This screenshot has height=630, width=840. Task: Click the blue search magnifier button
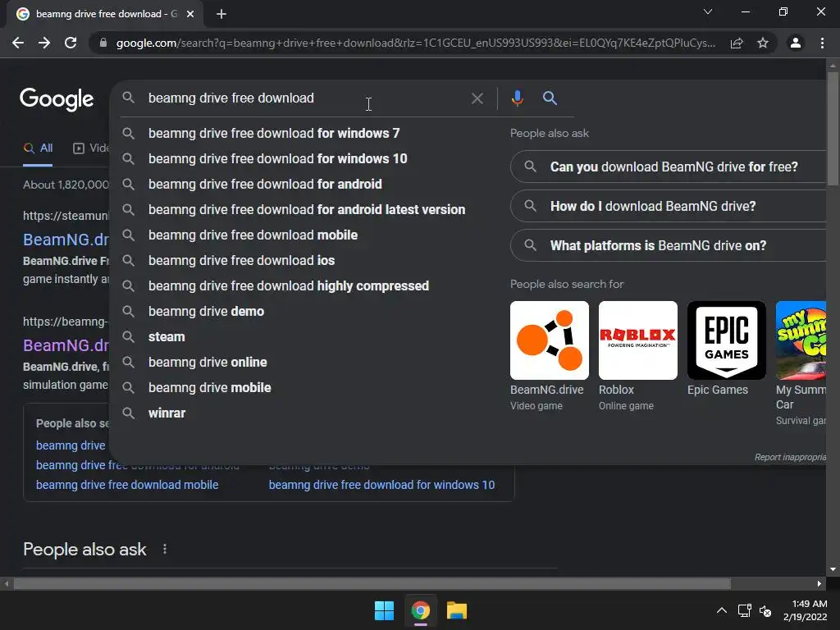(x=550, y=98)
